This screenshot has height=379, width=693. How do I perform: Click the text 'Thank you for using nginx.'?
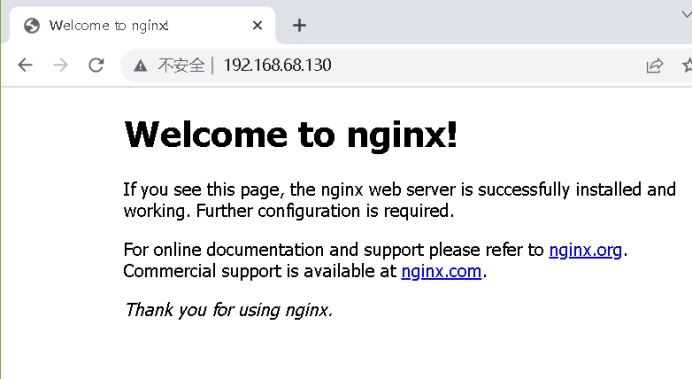coord(228,310)
